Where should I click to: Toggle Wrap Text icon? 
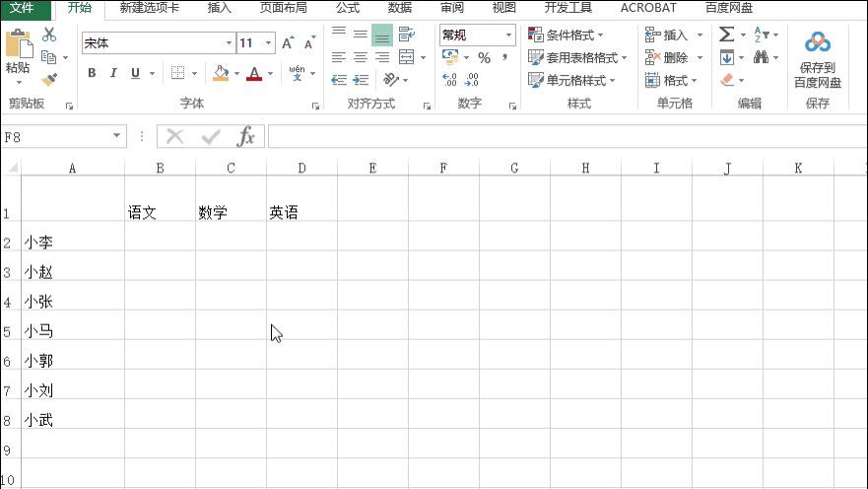[406, 35]
